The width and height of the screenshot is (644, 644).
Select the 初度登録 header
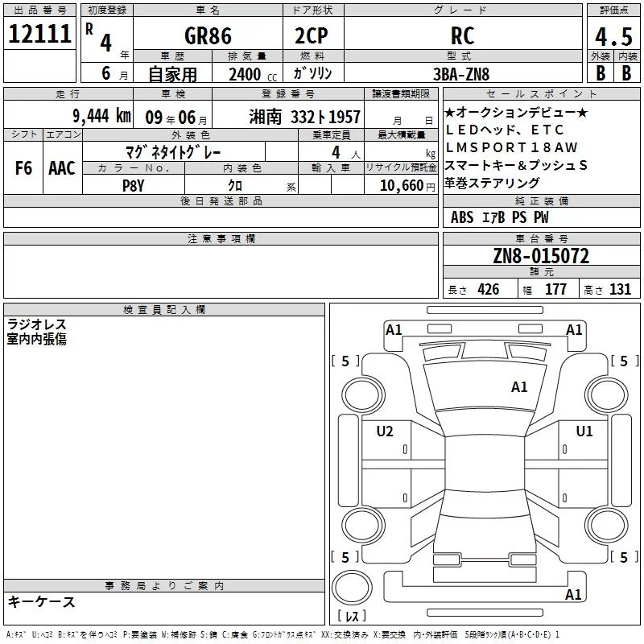point(107,10)
